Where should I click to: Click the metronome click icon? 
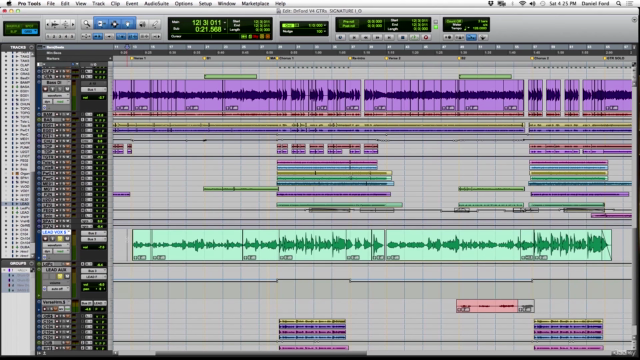tap(460, 38)
